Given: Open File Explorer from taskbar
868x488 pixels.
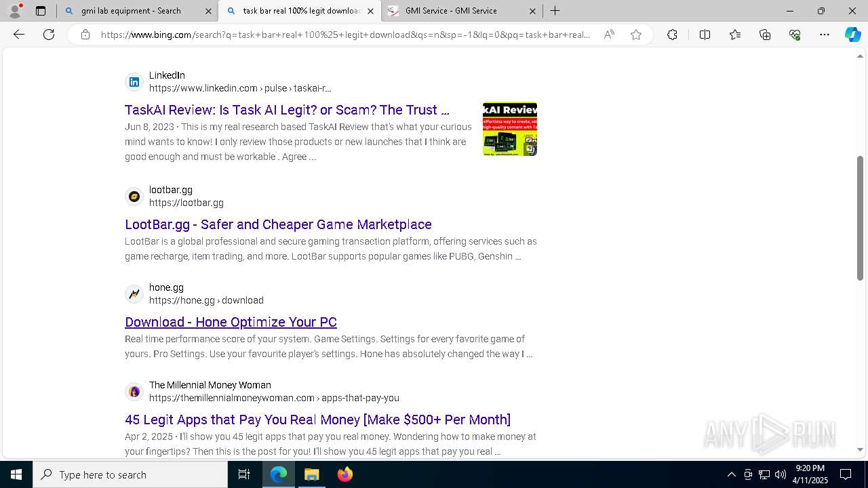Looking at the screenshot, I should tap(311, 474).
